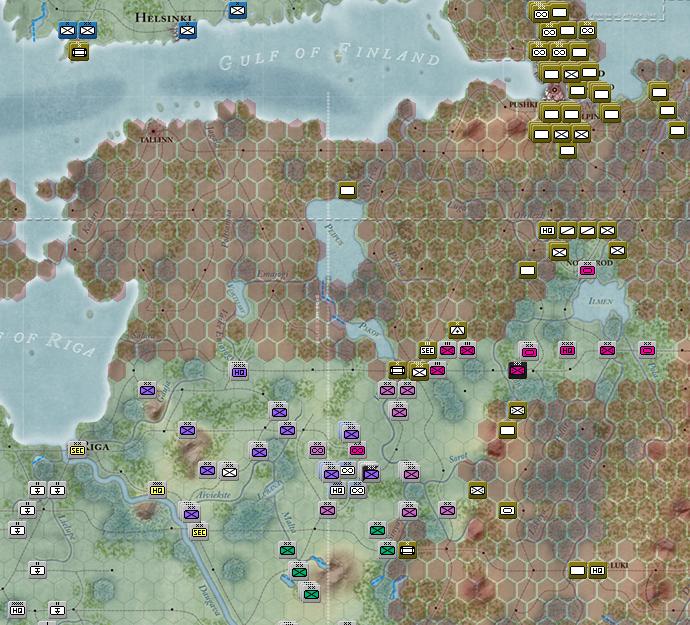Select the blue infantry counter beside Helsinki label
Screen dimensions: 690x625
pyautogui.click(x=187, y=31)
